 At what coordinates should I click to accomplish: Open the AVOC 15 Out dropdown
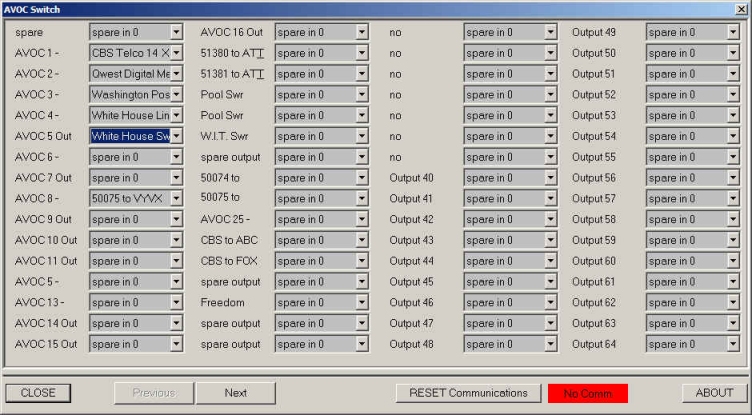(x=176, y=344)
